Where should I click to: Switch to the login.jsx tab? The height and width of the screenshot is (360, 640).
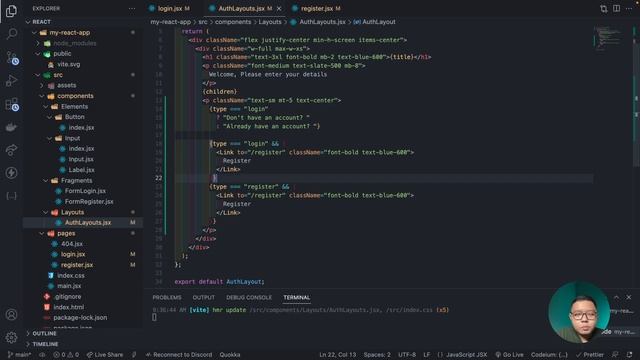[170, 8]
